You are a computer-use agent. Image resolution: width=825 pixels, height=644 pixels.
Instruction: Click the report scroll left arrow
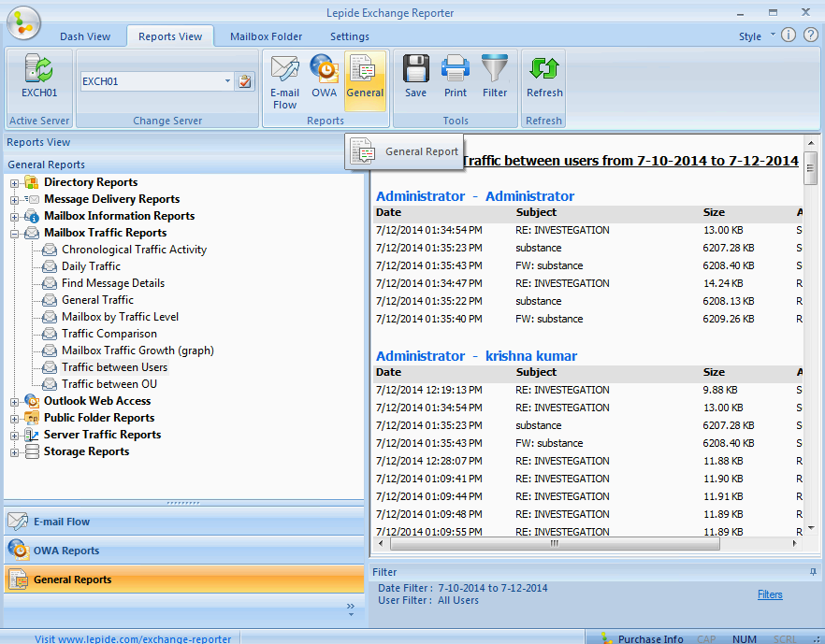381,543
